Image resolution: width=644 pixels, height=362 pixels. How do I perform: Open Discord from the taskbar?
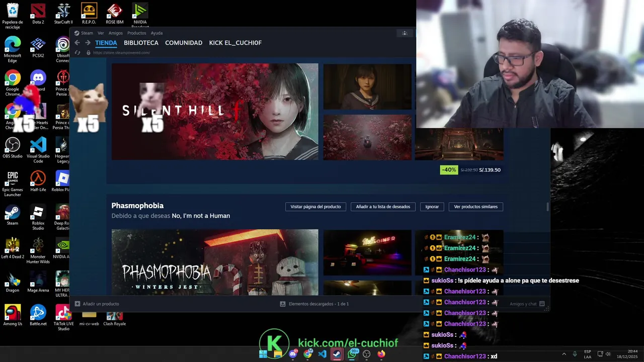tap(293, 354)
